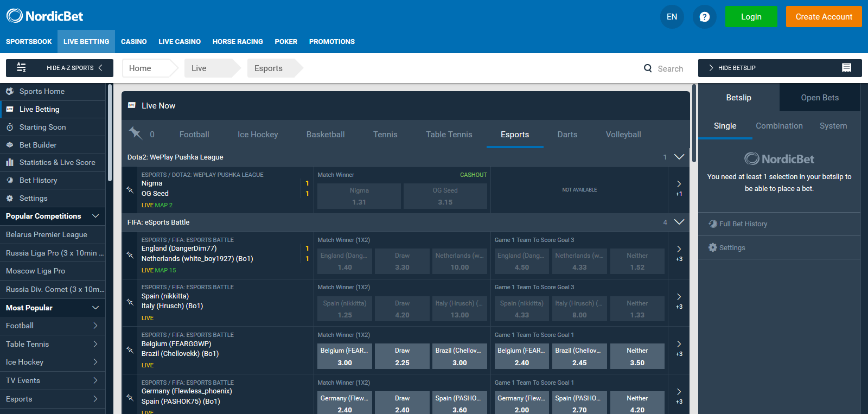This screenshot has height=414, width=868.
Task: Click the Full Bet History icon
Action: [x=713, y=224]
